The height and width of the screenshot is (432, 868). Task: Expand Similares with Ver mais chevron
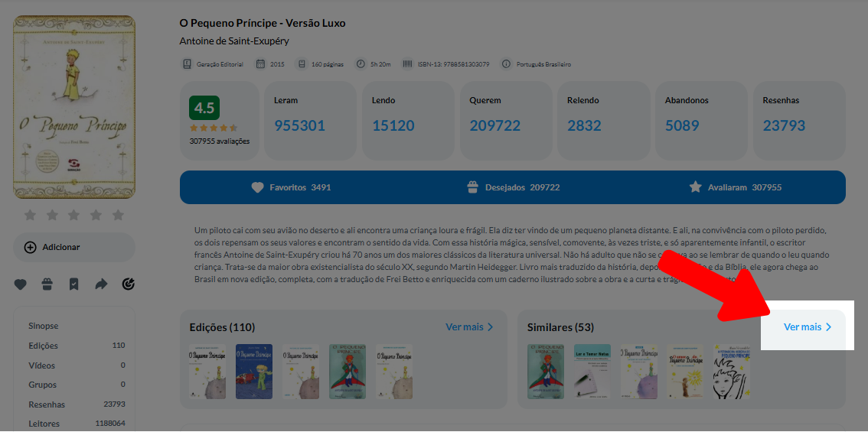[808, 327]
